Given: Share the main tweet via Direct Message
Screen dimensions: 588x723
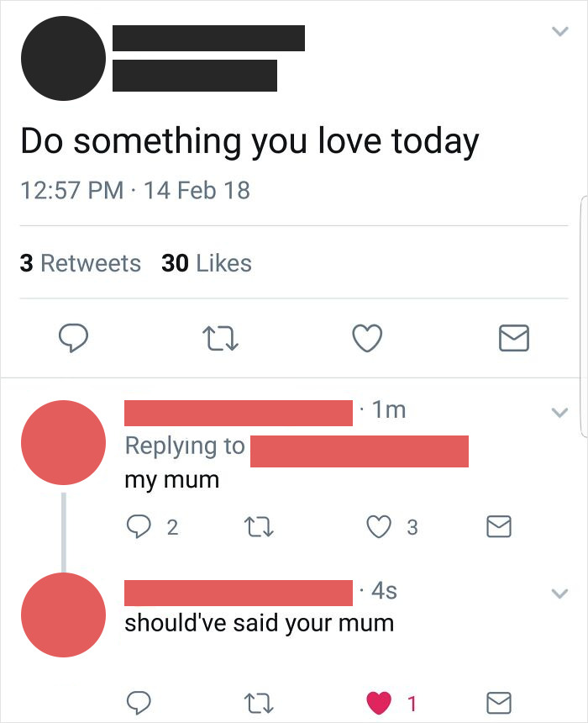Looking at the screenshot, I should (x=513, y=339).
